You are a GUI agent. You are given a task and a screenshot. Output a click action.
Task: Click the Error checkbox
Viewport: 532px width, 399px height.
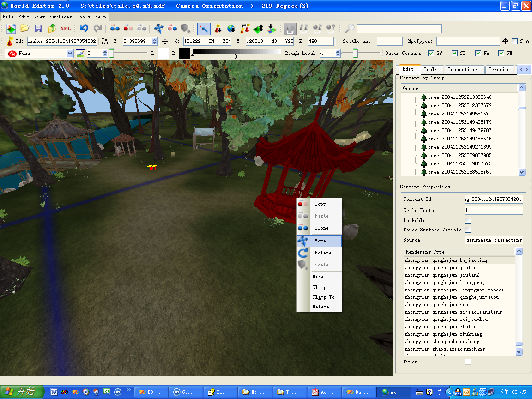(468, 362)
